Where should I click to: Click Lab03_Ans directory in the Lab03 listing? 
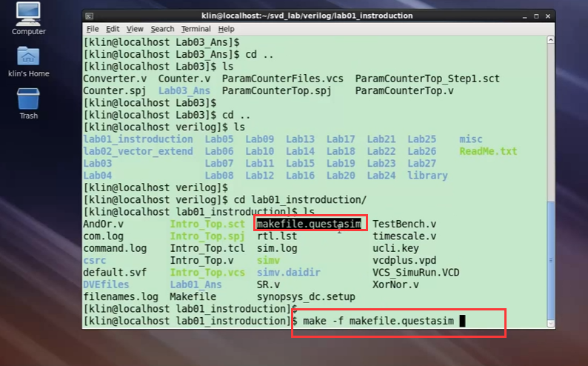click(x=184, y=91)
